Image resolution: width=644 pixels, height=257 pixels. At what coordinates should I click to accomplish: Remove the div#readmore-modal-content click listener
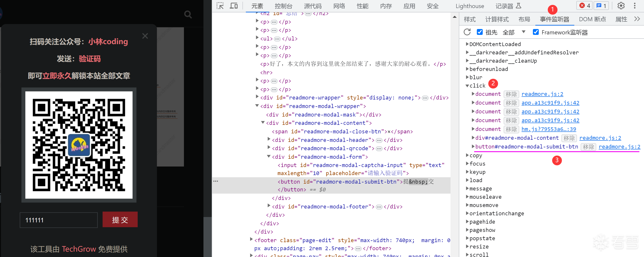pyautogui.click(x=569, y=138)
